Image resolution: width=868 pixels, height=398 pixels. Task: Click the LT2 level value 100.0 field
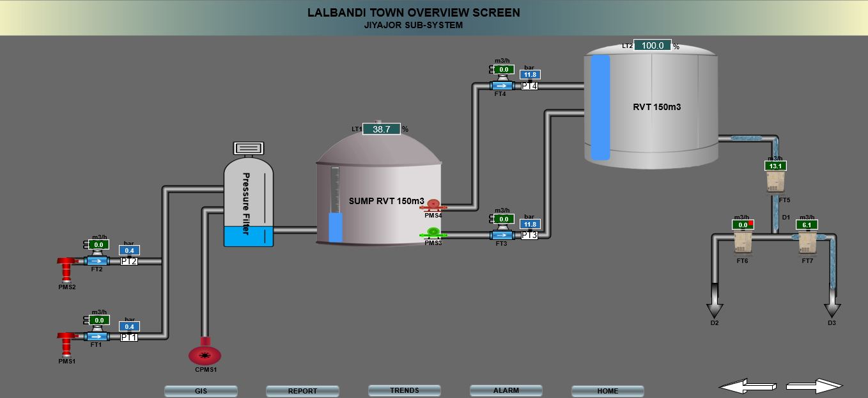[652, 45]
